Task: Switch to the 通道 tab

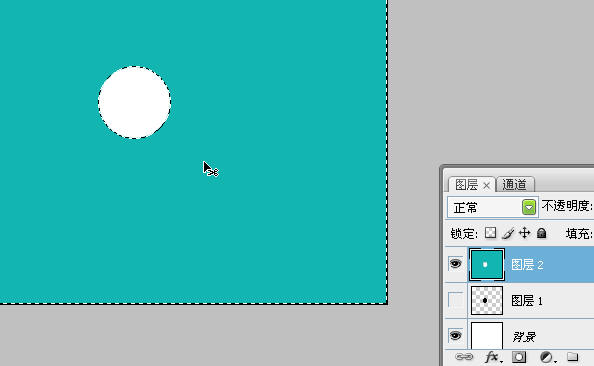Action: (x=515, y=185)
